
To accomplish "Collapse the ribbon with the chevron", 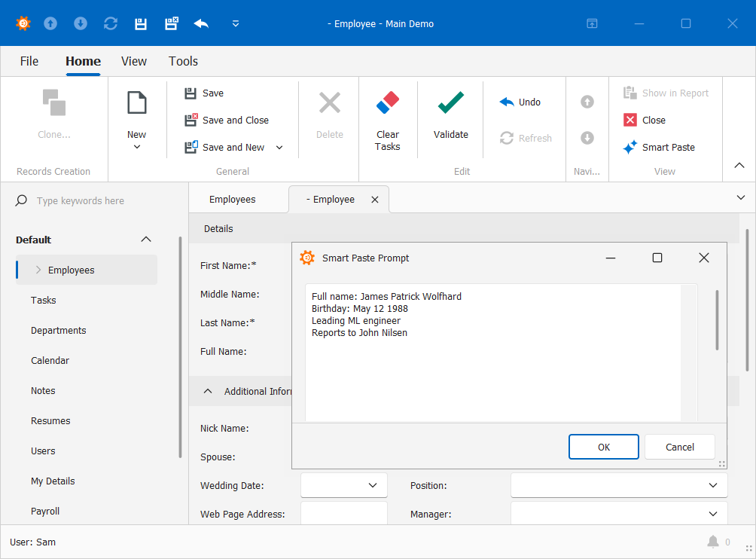I will (x=739, y=166).
